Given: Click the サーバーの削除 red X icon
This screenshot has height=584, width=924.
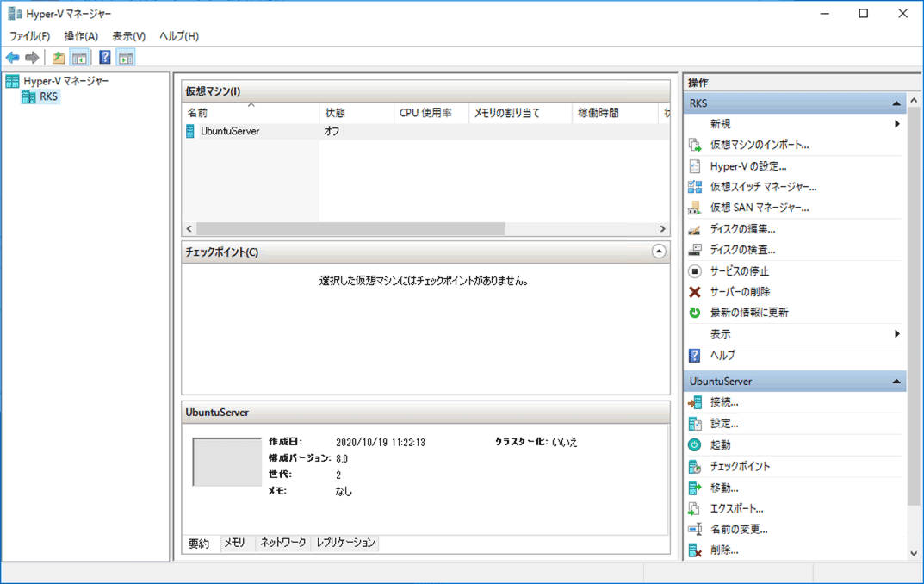Looking at the screenshot, I should coord(695,292).
